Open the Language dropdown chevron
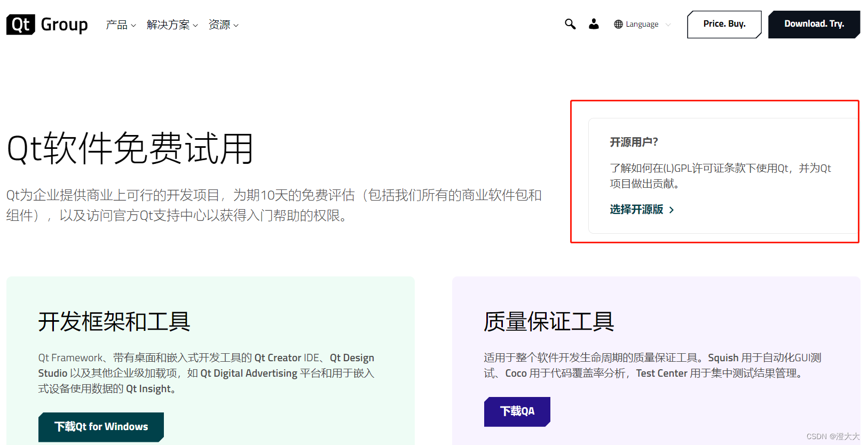Viewport: 868px width, 445px height. pyautogui.click(x=668, y=25)
